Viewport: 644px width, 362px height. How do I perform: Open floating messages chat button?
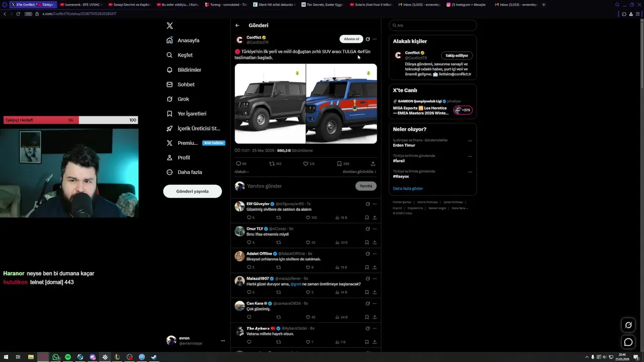628,342
